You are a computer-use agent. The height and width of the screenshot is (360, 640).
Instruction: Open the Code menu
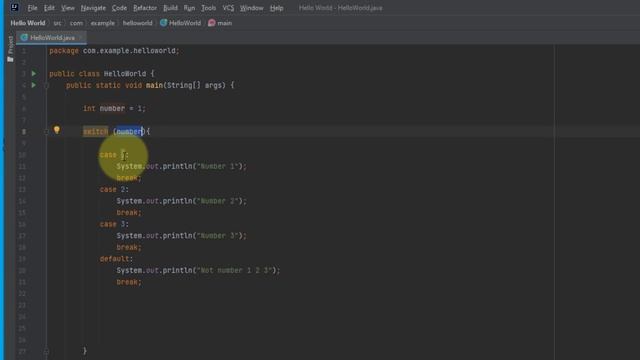pos(119,8)
